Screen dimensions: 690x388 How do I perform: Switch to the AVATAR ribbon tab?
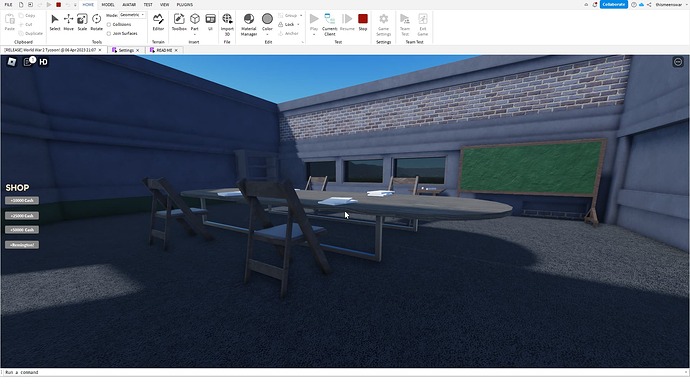click(129, 4)
